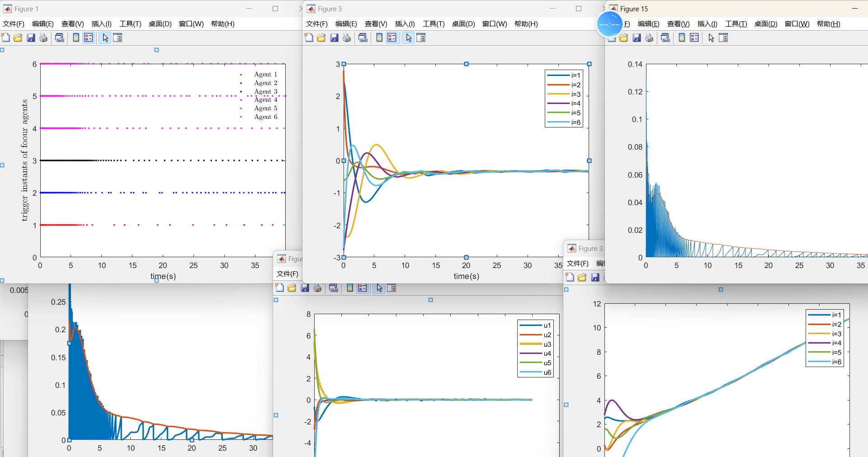Viewport: 868px width, 457px height.
Task: Open 桌面(D) menu in Figure 5
Action: (463, 24)
